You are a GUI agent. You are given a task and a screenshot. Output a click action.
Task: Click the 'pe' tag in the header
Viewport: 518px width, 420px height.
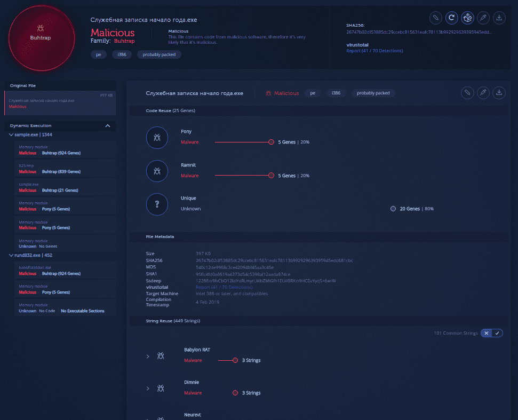click(x=99, y=54)
